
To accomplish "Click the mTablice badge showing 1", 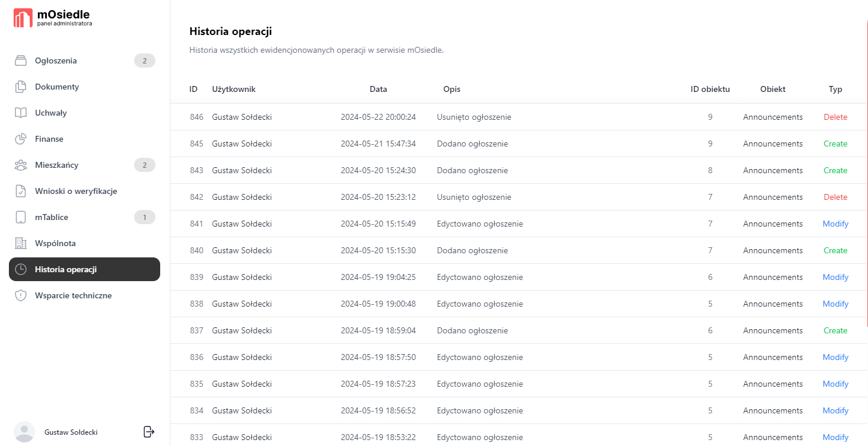I will 144,217.
